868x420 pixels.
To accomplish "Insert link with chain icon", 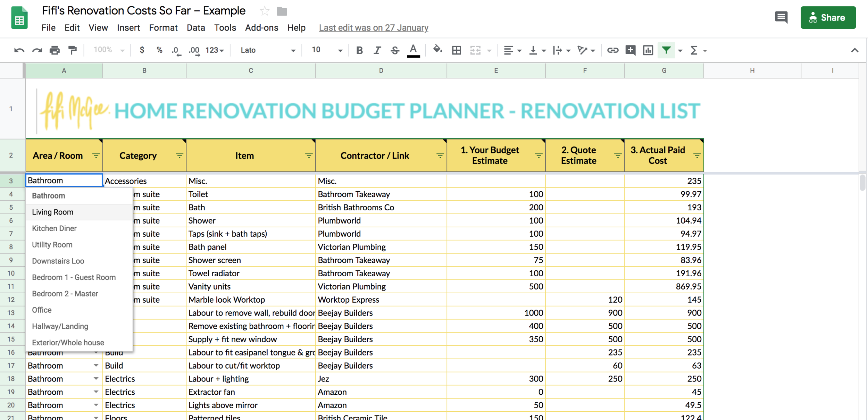I will (612, 50).
